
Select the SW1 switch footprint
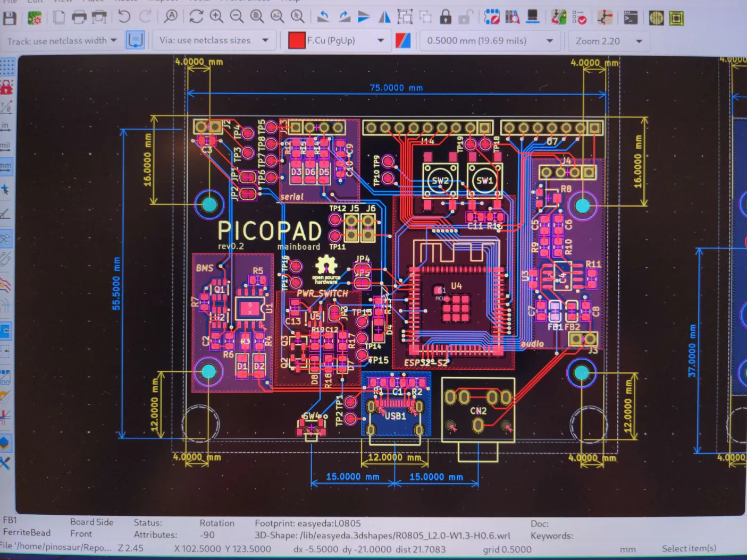[x=484, y=181]
